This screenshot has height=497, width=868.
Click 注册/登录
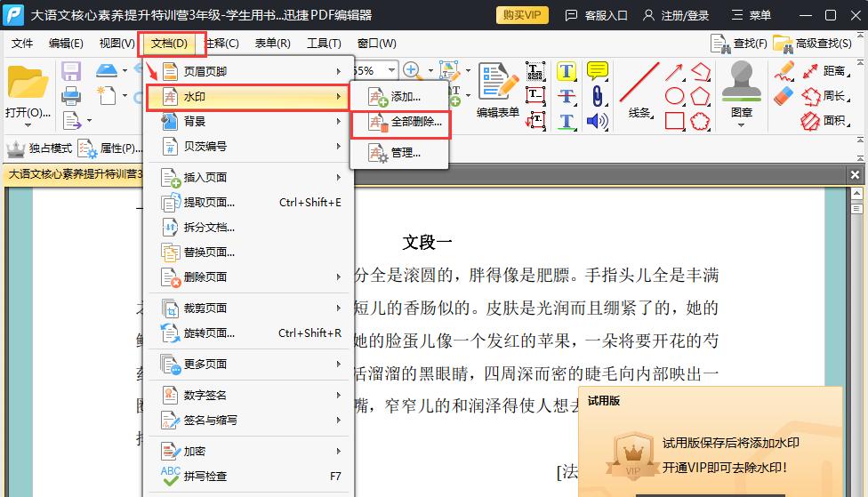[x=676, y=15]
